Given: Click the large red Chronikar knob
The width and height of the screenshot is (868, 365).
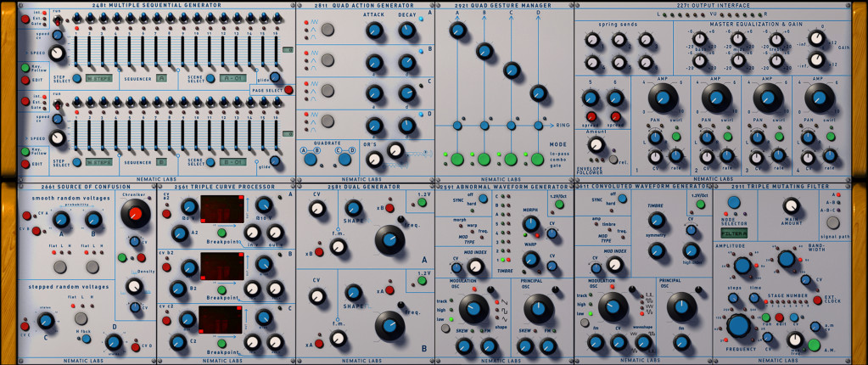Looking at the screenshot, I should (135, 216).
